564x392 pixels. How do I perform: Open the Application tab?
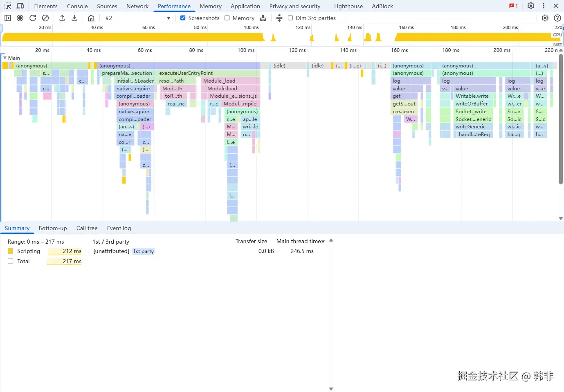tap(245, 6)
